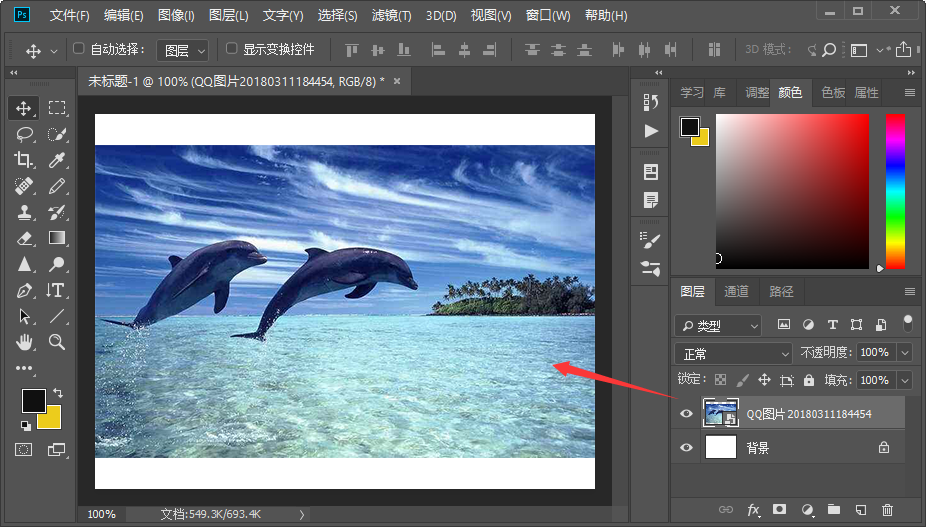Image resolution: width=926 pixels, height=527 pixels.
Task: Open the Auto-Select 图层 dropdown
Action: click(182, 51)
